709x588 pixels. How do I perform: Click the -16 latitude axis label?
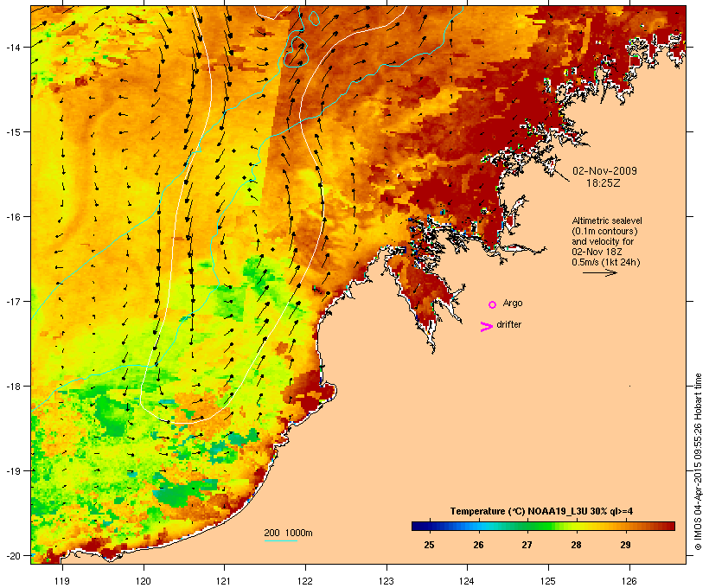coord(12,217)
